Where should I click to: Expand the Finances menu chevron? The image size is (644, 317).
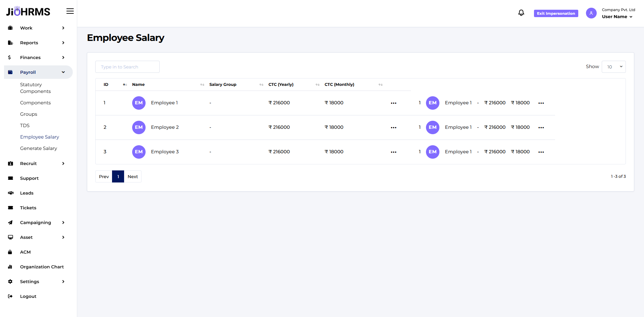pyautogui.click(x=63, y=57)
